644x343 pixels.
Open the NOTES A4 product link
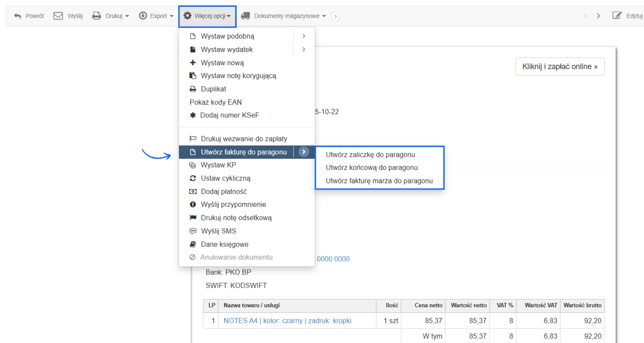(287, 321)
